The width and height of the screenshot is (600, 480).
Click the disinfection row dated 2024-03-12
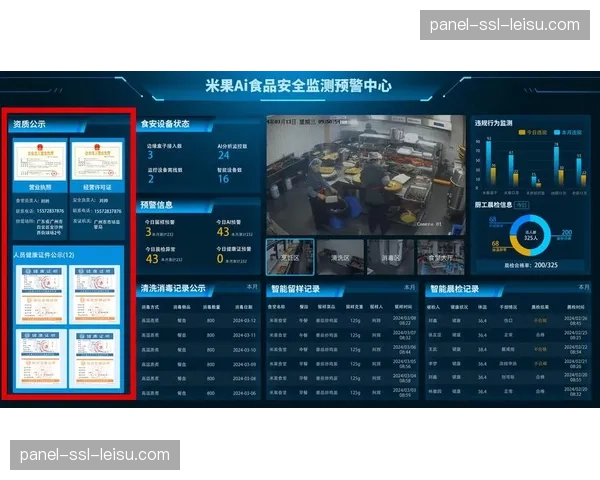tap(199, 321)
